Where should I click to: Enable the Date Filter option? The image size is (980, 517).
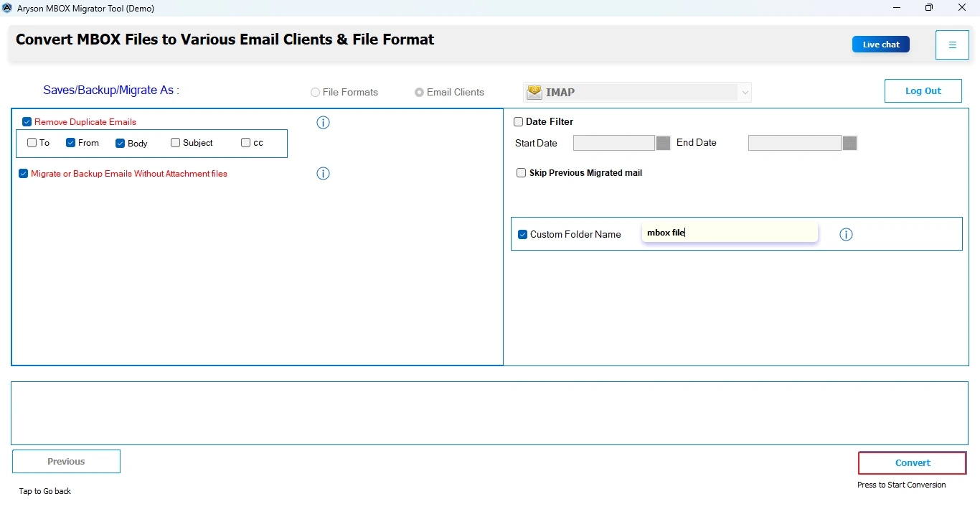pos(519,121)
